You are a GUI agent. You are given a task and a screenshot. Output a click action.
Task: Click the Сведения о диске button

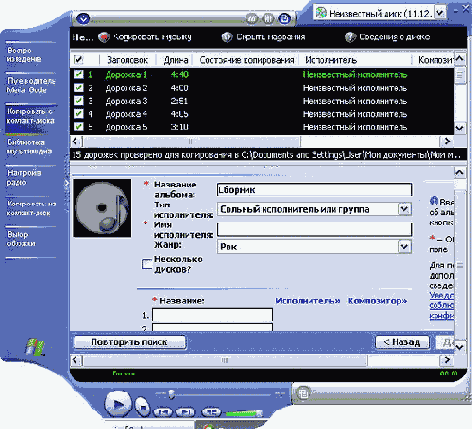(388, 37)
